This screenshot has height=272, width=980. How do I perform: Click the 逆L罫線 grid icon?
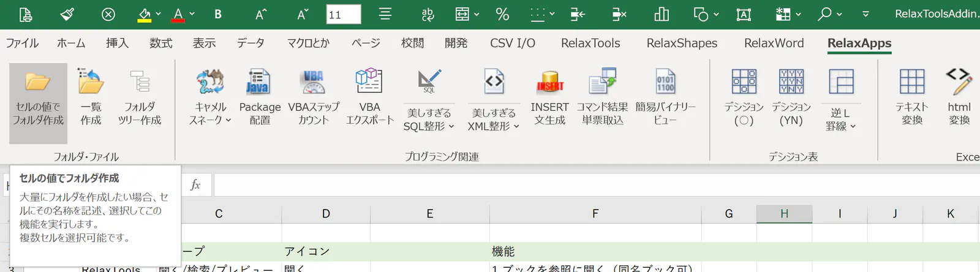pyautogui.click(x=841, y=81)
